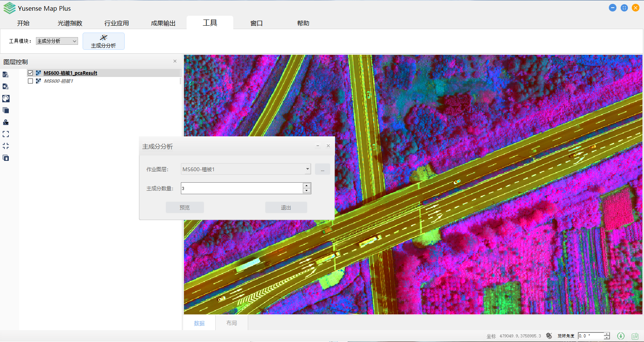Click the 主成分数量 input field

point(242,188)
